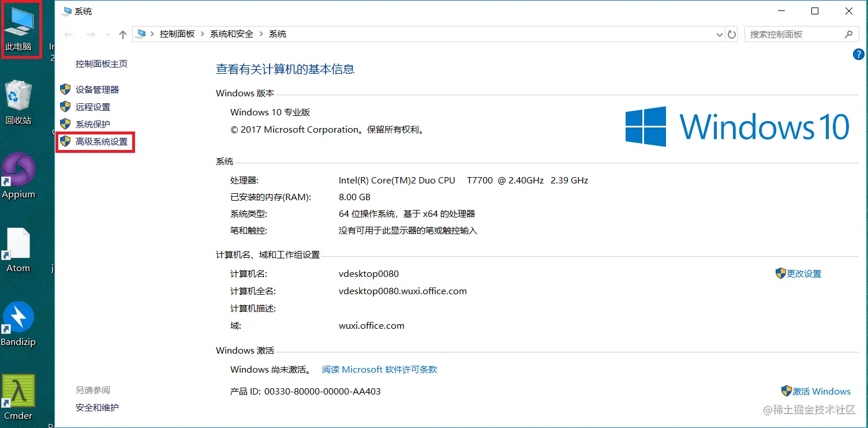Screen dimensions: 868x428
Task: Click 激活 Windows link
Action: [821, 391]
